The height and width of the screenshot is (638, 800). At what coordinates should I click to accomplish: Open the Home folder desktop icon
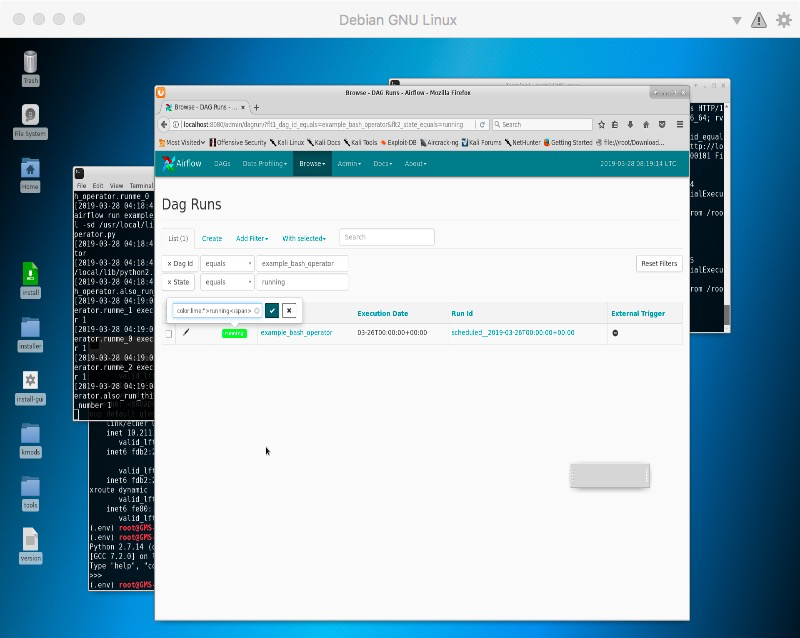point(30,175)
